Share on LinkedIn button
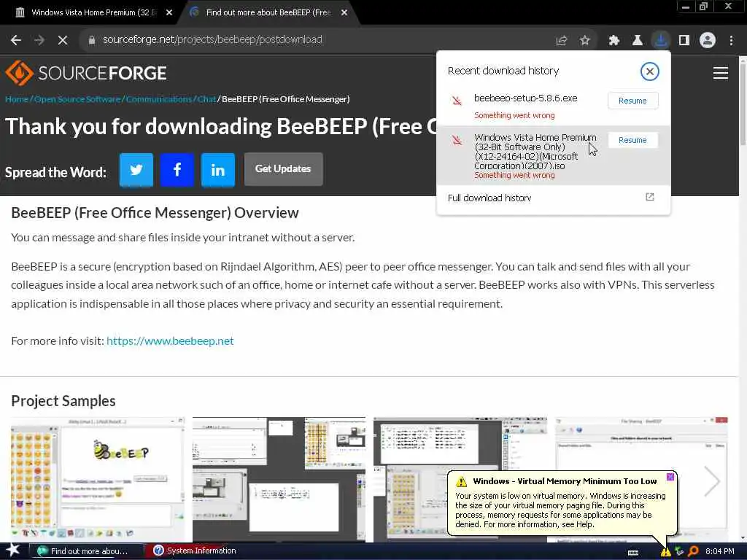747x560 pixels. [x=217, y=169]
